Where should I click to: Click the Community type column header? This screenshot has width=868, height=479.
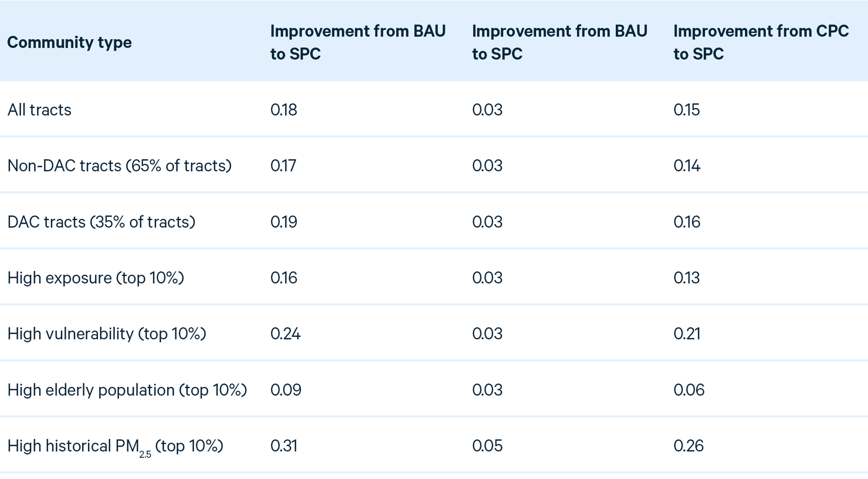[69, 42]
